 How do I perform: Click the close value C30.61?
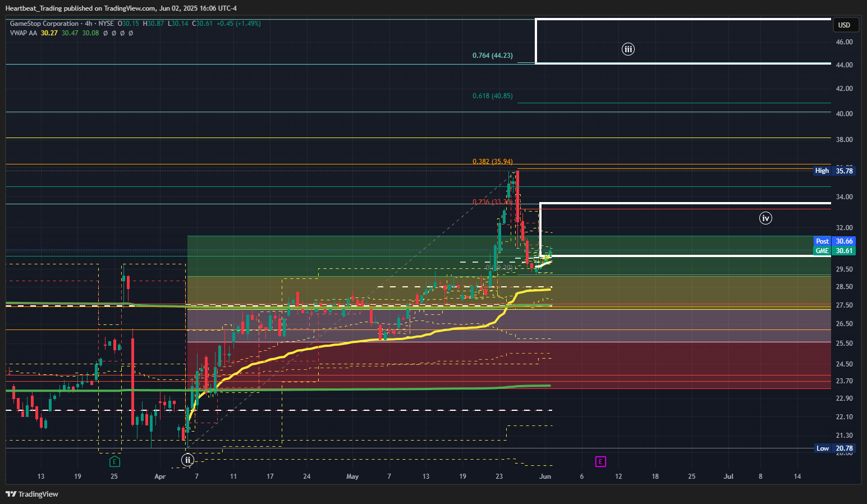(x=203, y=24)
